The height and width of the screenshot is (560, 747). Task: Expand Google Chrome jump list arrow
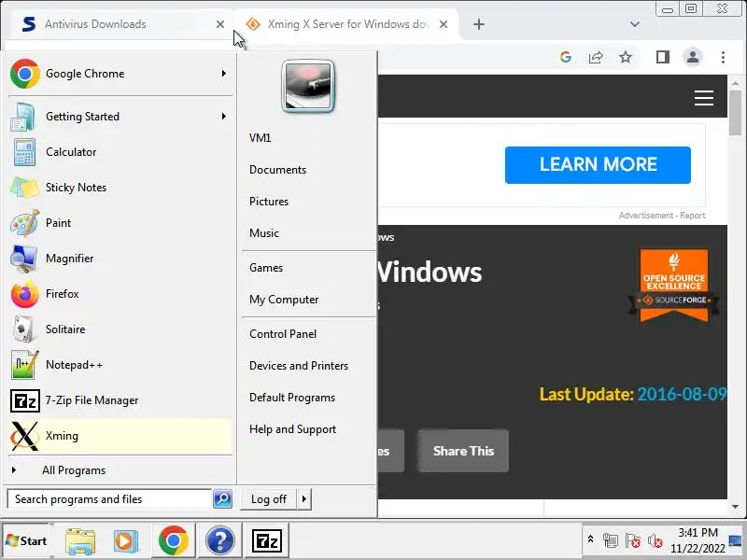[223, 74]
